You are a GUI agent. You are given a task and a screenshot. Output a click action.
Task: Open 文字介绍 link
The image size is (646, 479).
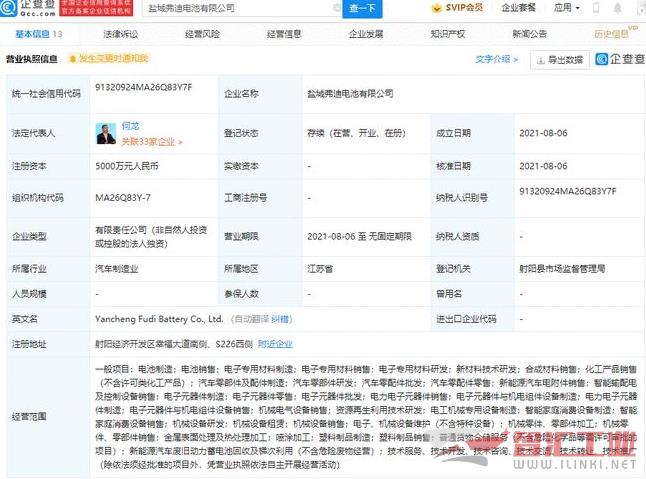pyautogui.click(x=496, y=59)
